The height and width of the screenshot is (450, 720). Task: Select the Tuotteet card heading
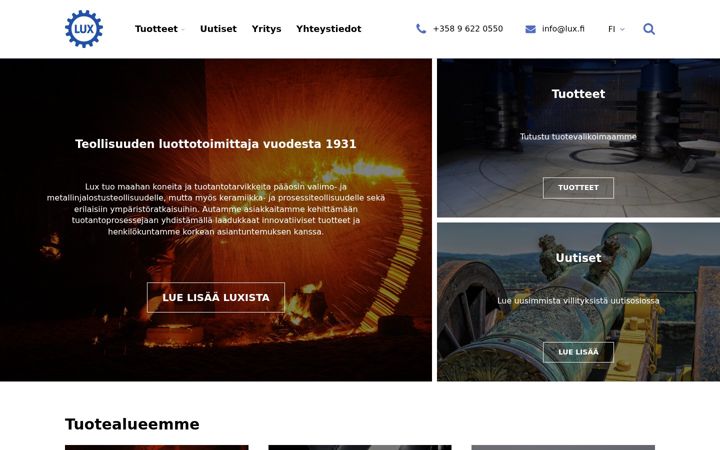click(x=578, y=94)
